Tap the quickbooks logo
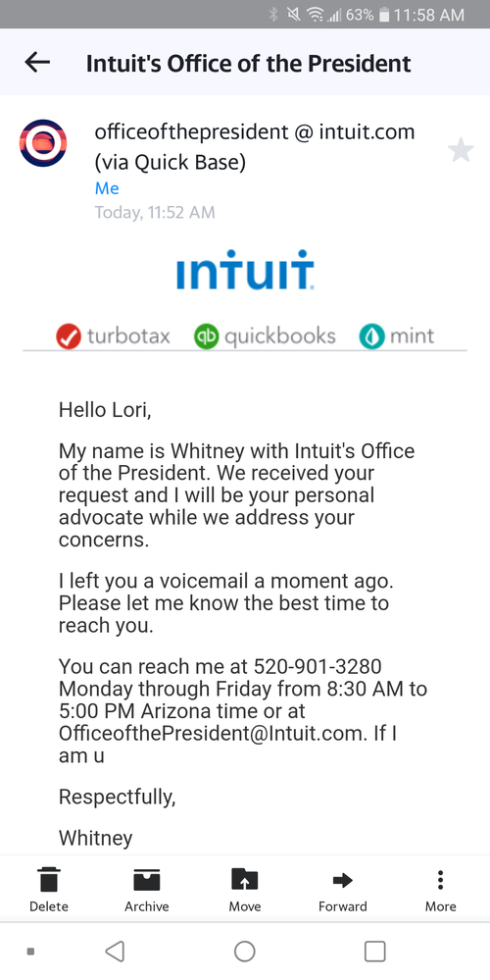The width and height of the screenshot is (490, 980). pos(266,336)
